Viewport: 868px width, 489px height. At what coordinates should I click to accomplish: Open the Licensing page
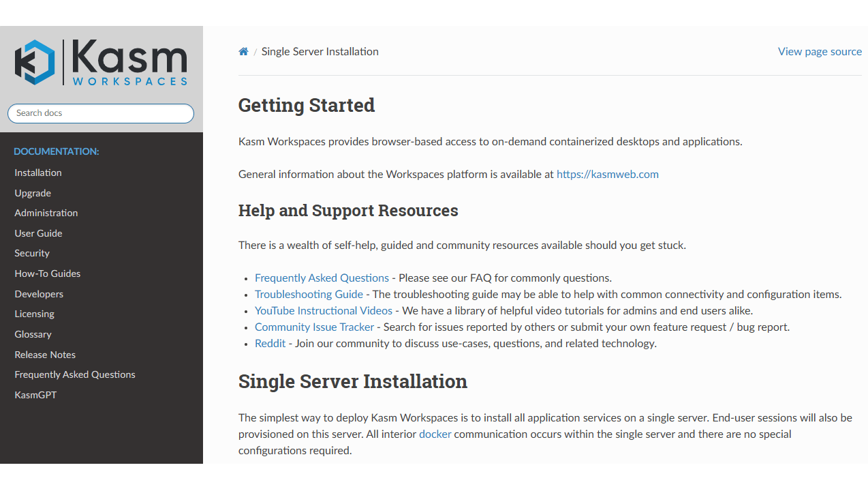(34, 314)
